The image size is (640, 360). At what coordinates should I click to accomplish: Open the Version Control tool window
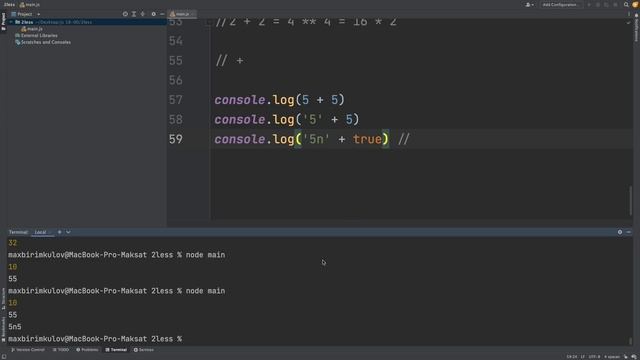28,350
